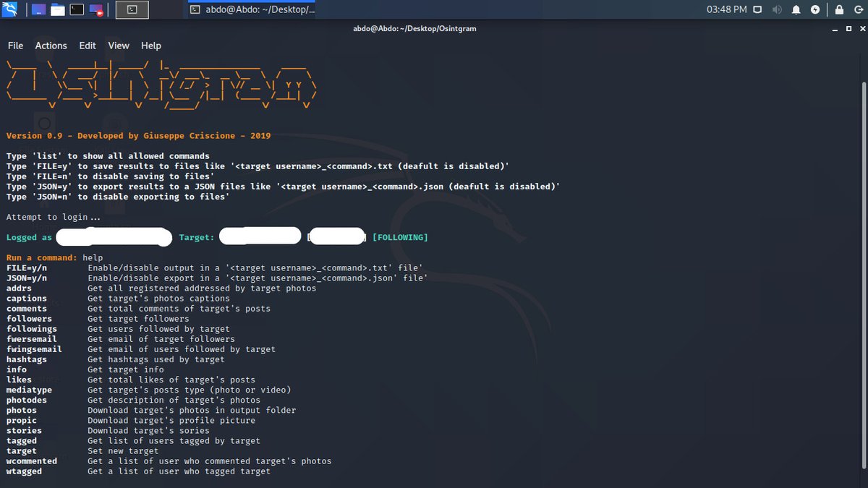Click the 'Logged as' label
The height and width of the screenshot is (488, 868).
click(x=30, y=237)
